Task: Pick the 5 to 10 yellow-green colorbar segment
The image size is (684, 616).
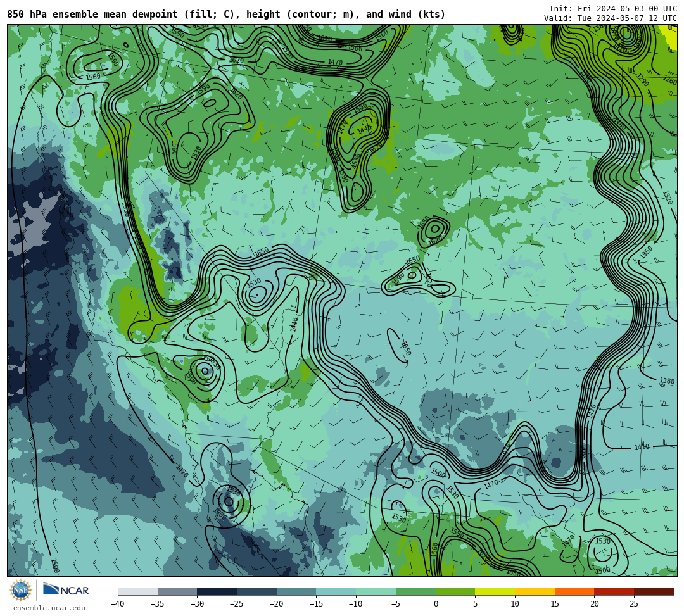Action: coord(495,591)
